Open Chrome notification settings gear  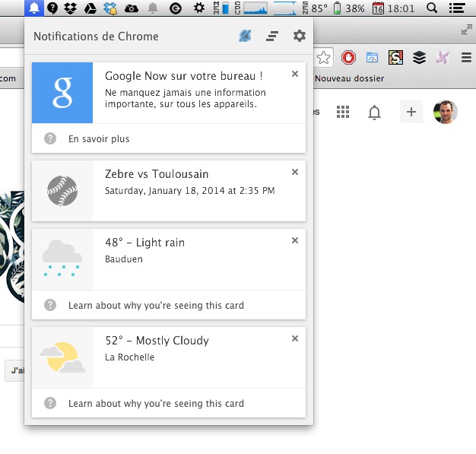300,36
